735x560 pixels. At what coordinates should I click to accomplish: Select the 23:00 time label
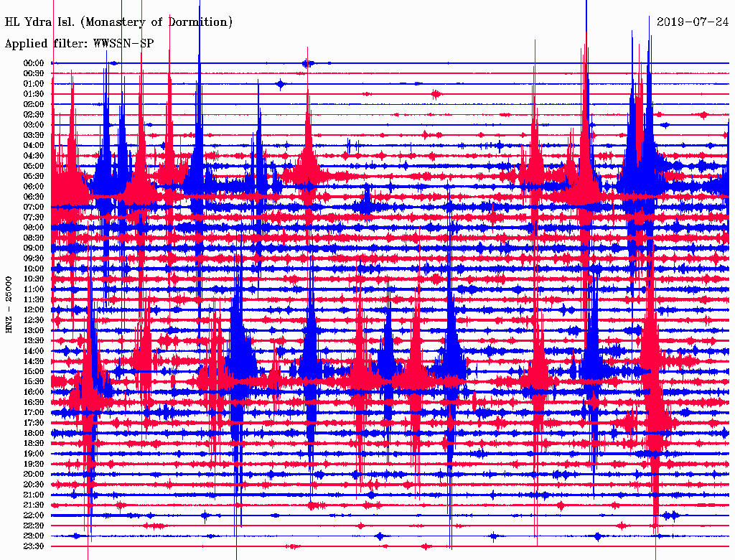(34, 536)
